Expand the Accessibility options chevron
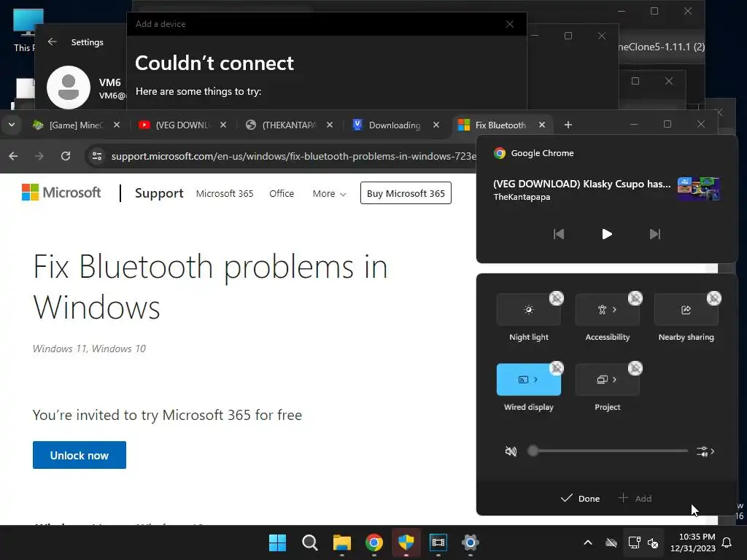747x560 pixels. [x=614, y=309]
